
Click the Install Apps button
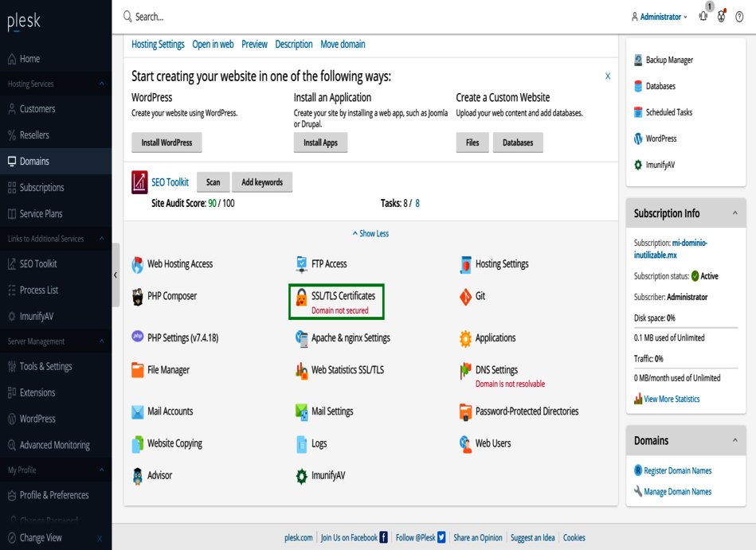(320, 142)
